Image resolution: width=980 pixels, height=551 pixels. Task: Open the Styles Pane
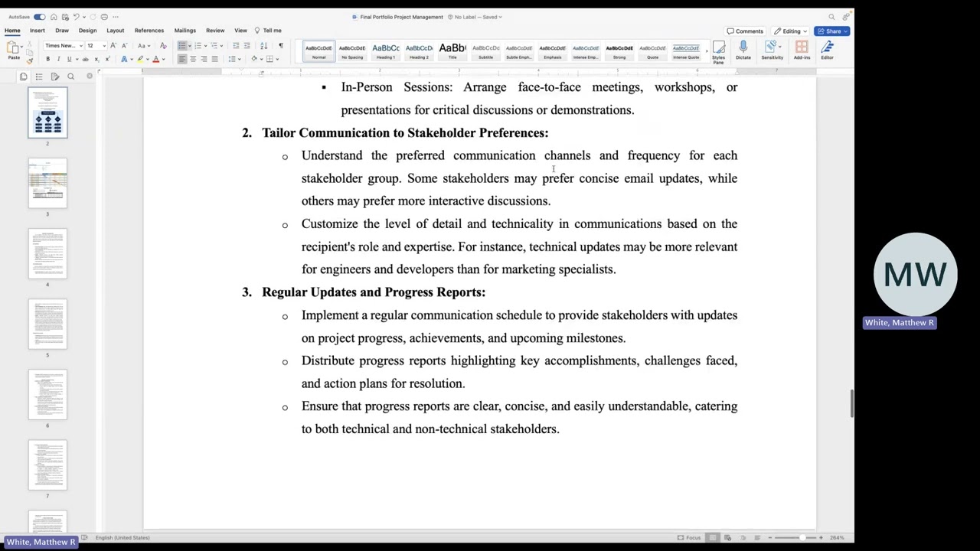718,53
